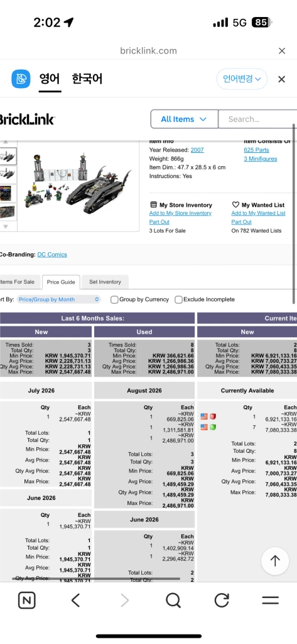Click the vertical page scrollbar

tap(294, 214)
